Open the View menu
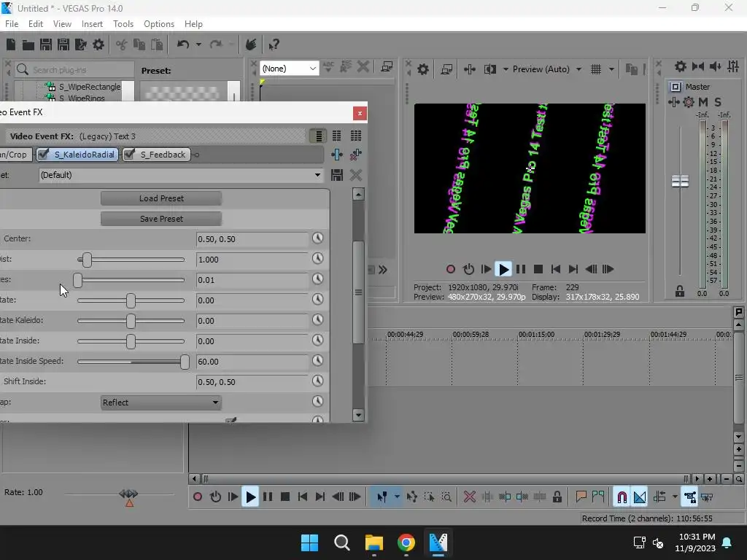The width and height of the screenshot is (747, 560). [x=62, y=24]
